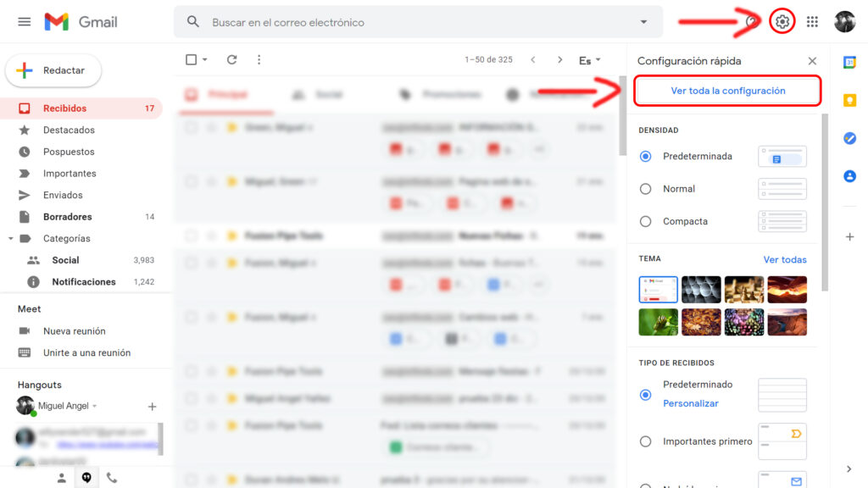Click the quick settings panel scrollbar
This screenshot has height=488, width=868.
click(x=825, y=202)
